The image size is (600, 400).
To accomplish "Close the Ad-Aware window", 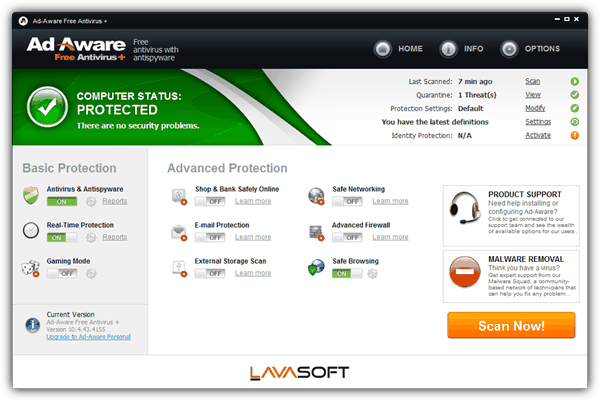I will (x=576, y=19).
